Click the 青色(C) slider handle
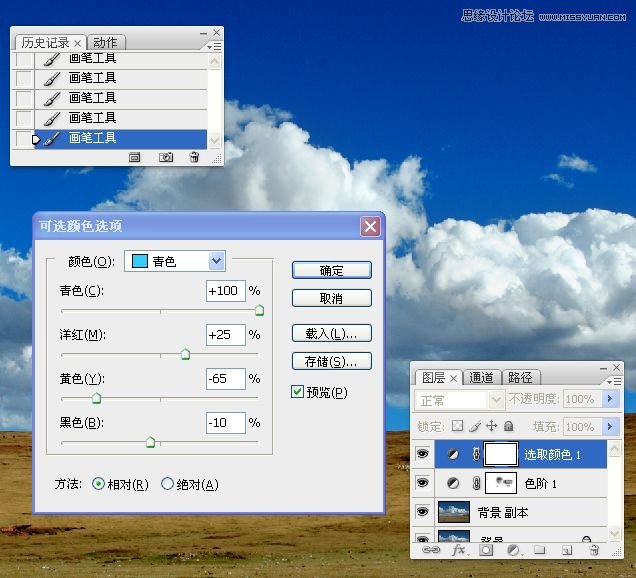The height and width of the screenshot is (578, 636). pyautogui.click(x=260, y=311)
